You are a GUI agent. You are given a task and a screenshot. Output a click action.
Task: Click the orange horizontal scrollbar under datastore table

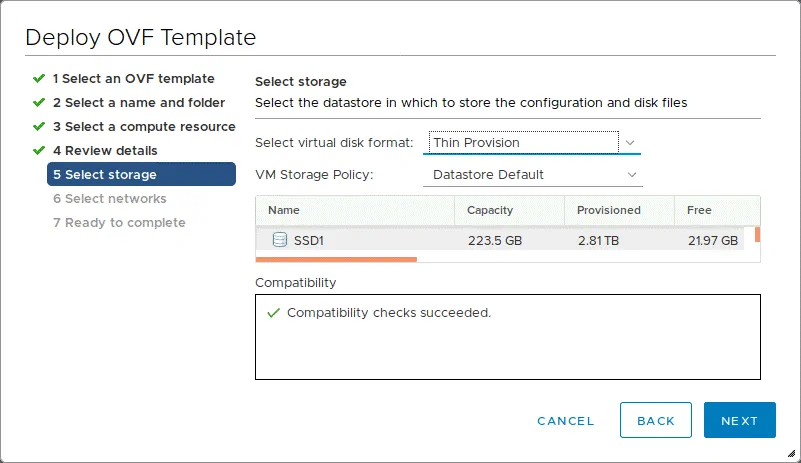(336, 259)
